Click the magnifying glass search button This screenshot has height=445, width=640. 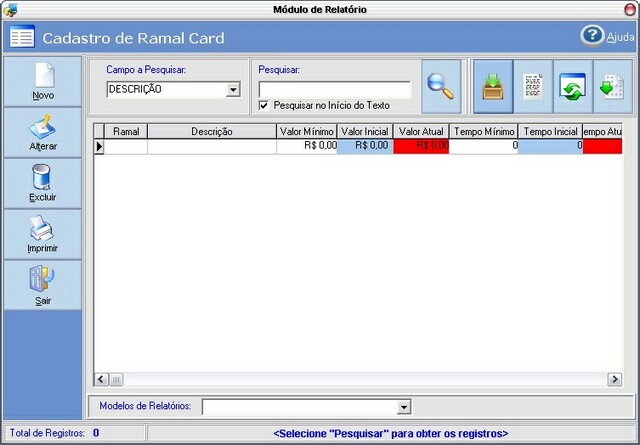pos(441,87)
